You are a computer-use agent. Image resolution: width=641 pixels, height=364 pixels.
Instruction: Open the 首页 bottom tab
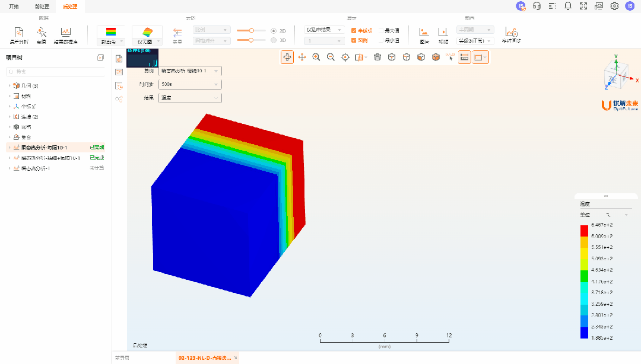coord(122,358)
